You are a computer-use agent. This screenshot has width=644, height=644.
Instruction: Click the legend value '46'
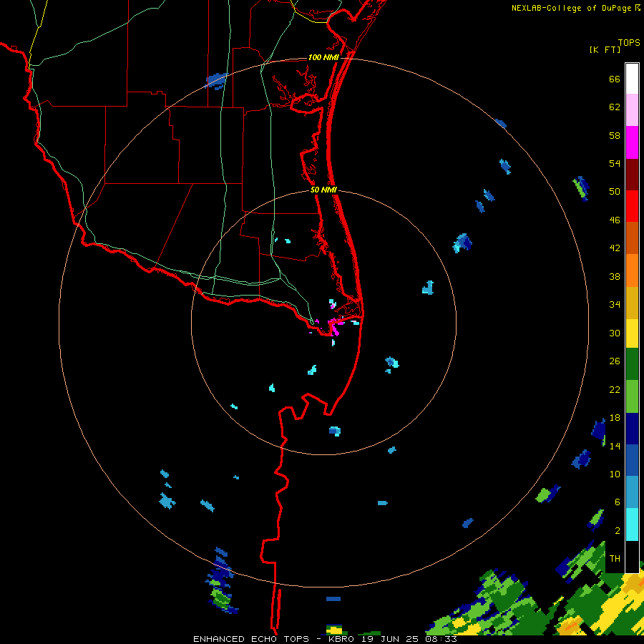[615, 220]
